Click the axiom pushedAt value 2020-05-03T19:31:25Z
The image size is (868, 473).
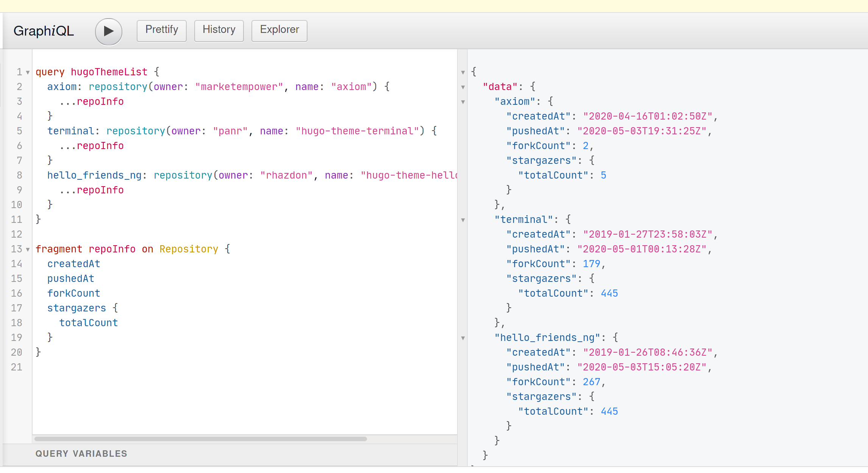[x=642, y=131]
